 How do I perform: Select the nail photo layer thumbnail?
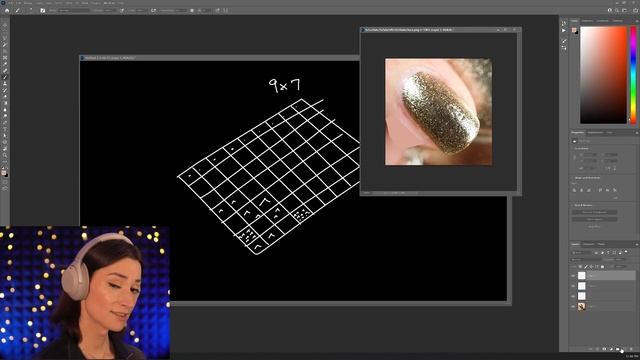click(x=582, y=307)
